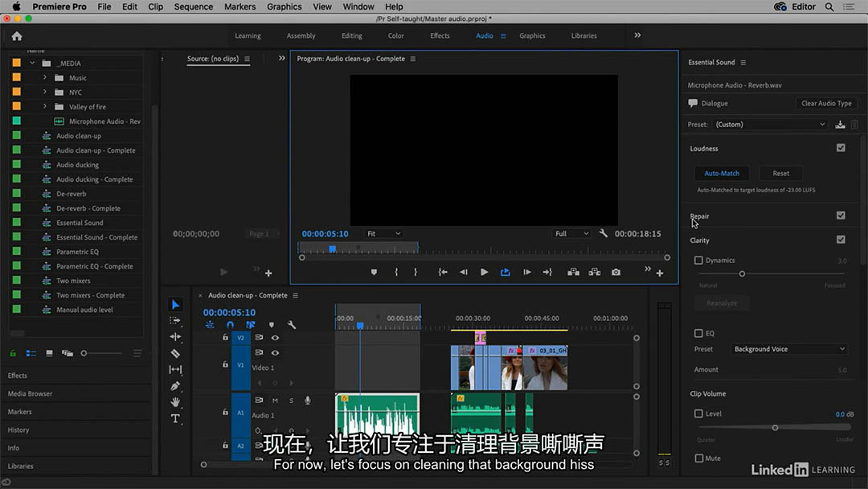The height and width of the screenshot is (489, 868).
Task: Toggle timeline Snap magnet icon
Action: [231, 325]
